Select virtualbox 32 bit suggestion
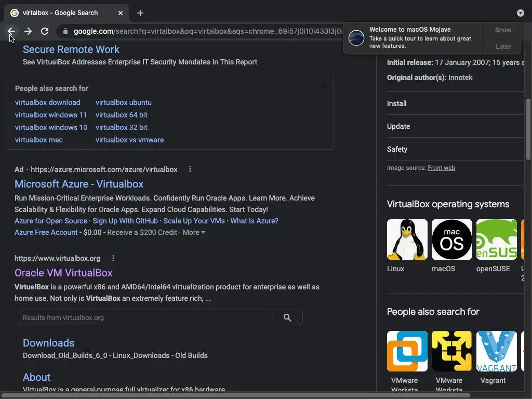The image size is (532, 399). tap(122, 128)
